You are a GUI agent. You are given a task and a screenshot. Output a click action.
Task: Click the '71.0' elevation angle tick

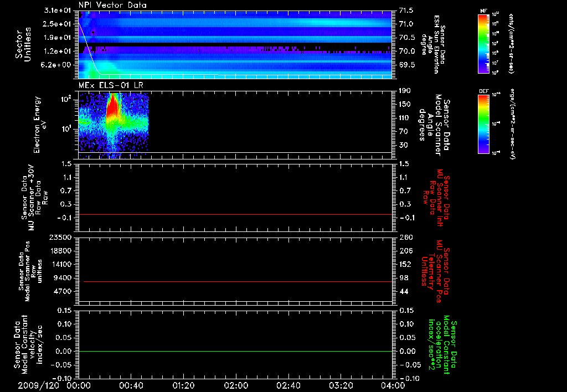point(406,24)
